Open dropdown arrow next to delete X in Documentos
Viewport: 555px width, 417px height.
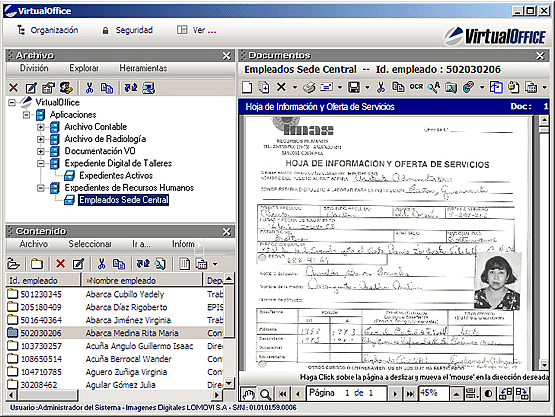[294, 87]
